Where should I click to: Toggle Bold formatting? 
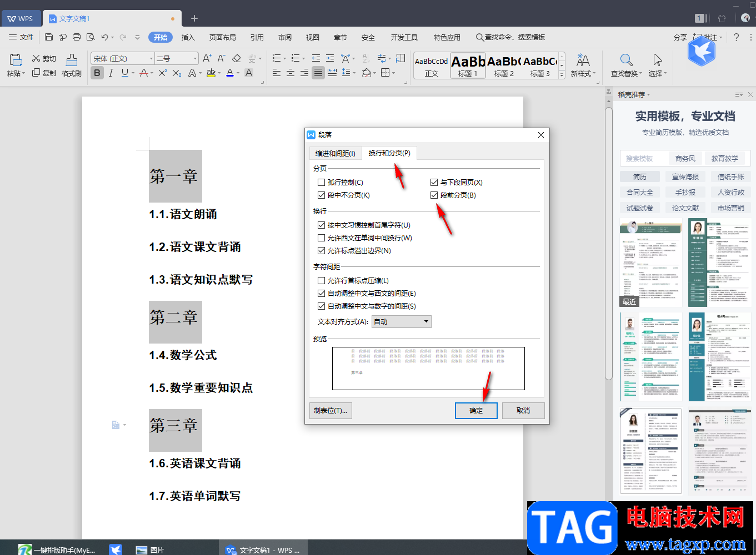[x=97, y=73]
